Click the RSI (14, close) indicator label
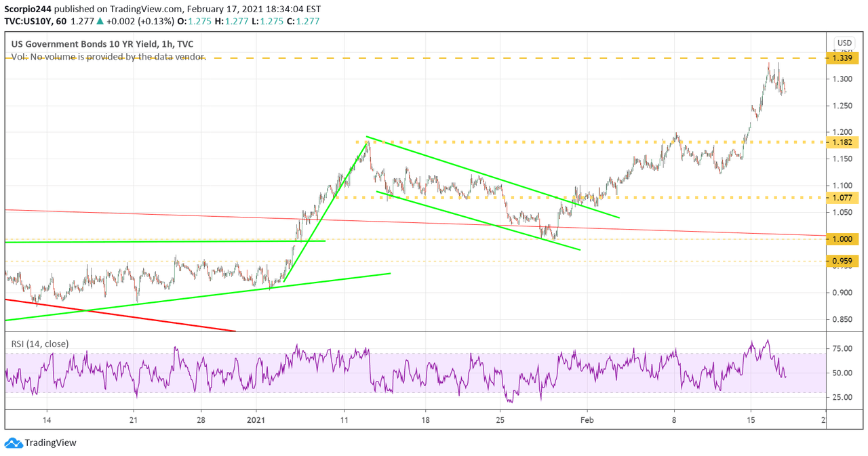The width and height of the screenshot is (868, 456). [40, 344]
